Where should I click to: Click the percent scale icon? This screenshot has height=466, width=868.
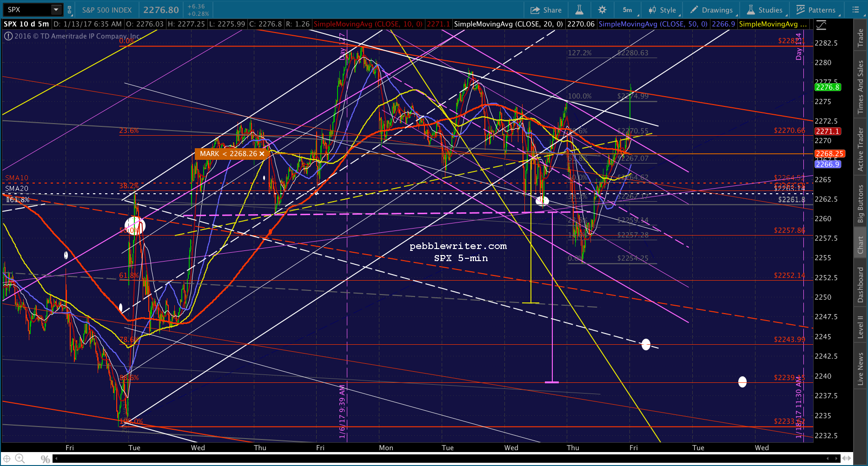pos(45,459)
